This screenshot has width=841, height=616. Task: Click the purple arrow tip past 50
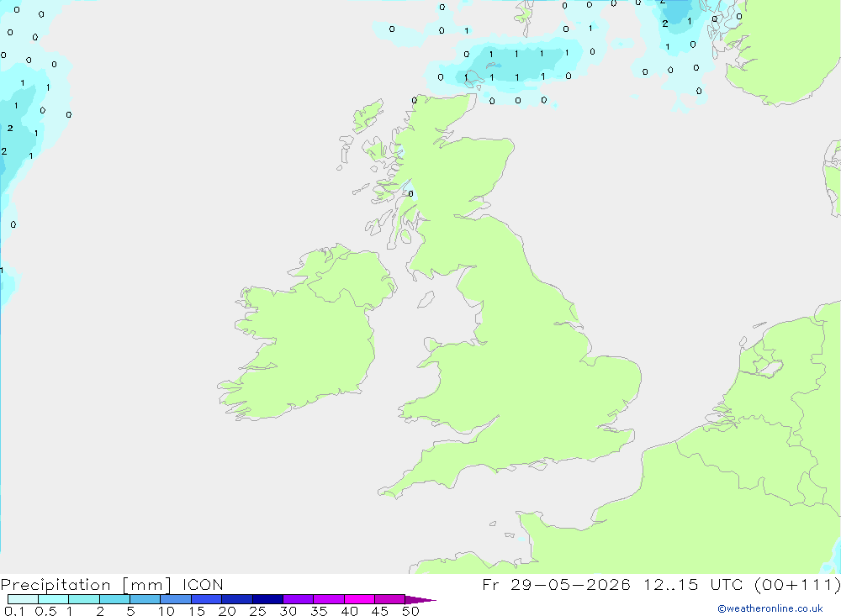420,600
